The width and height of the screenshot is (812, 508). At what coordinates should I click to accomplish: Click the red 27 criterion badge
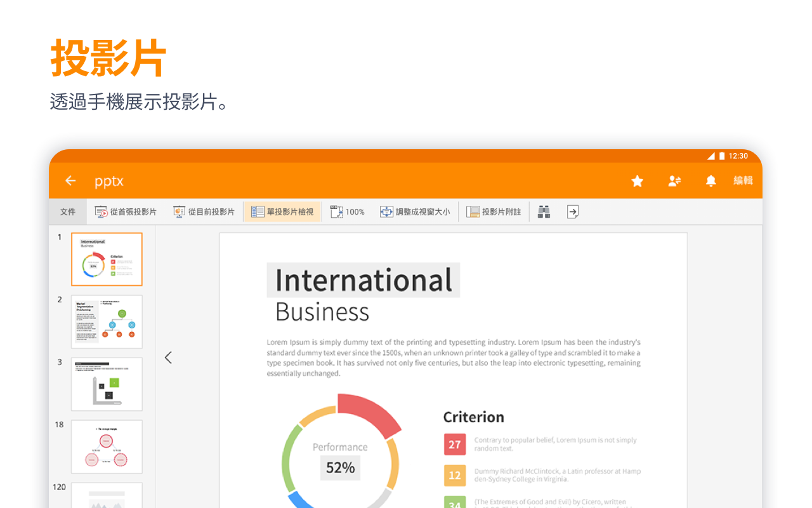[455, 444]
